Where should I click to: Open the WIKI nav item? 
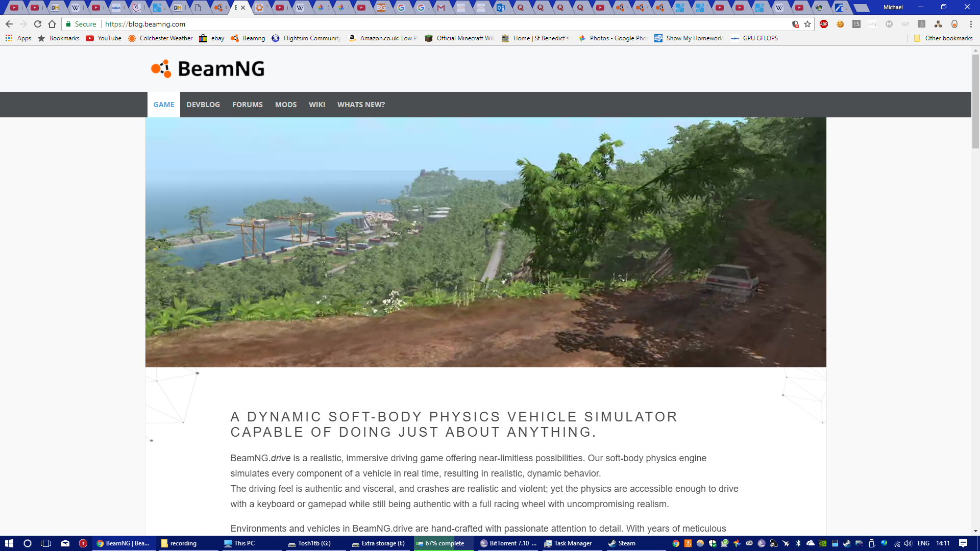click(x=317, y=105)
